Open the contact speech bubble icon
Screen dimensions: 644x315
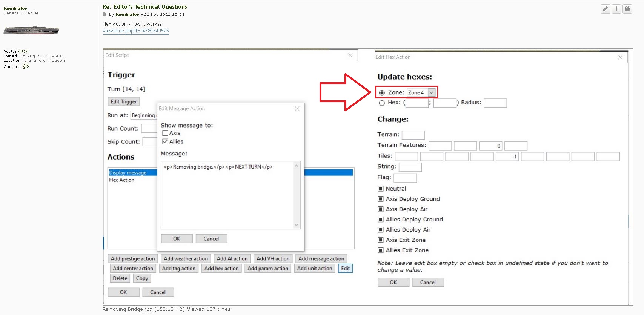pyautogui.click(x=26, y=66)
